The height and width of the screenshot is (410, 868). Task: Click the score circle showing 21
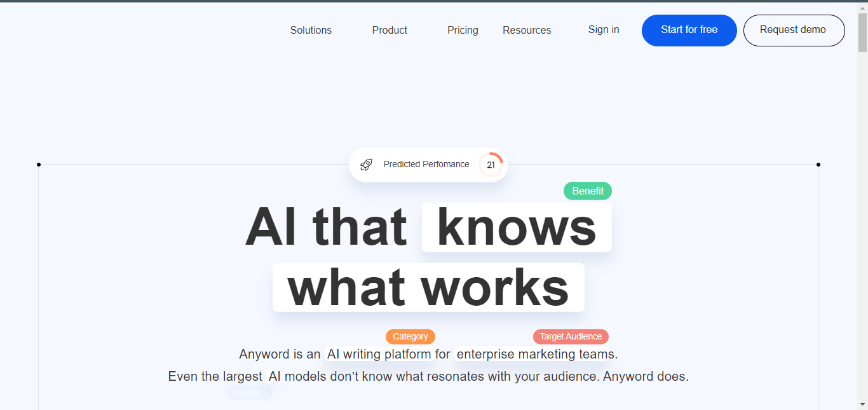(x=491, y=165)
